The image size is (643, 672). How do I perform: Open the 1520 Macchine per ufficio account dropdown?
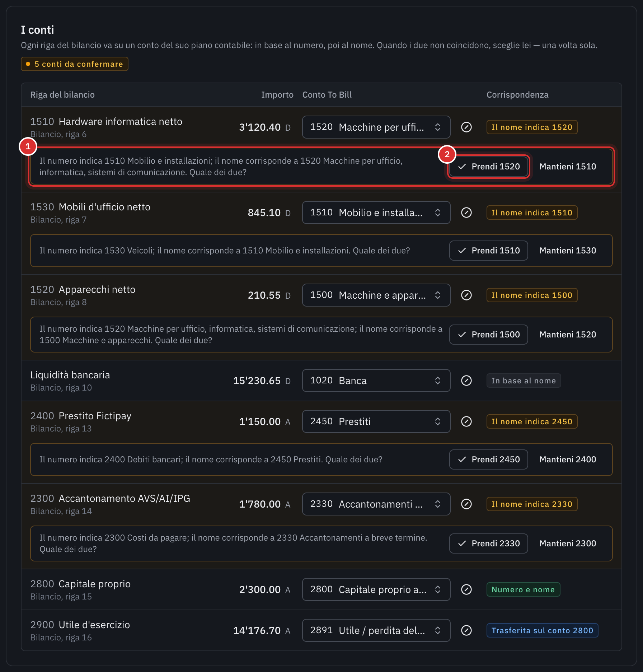pyautogui.click(x=376, y=127)
